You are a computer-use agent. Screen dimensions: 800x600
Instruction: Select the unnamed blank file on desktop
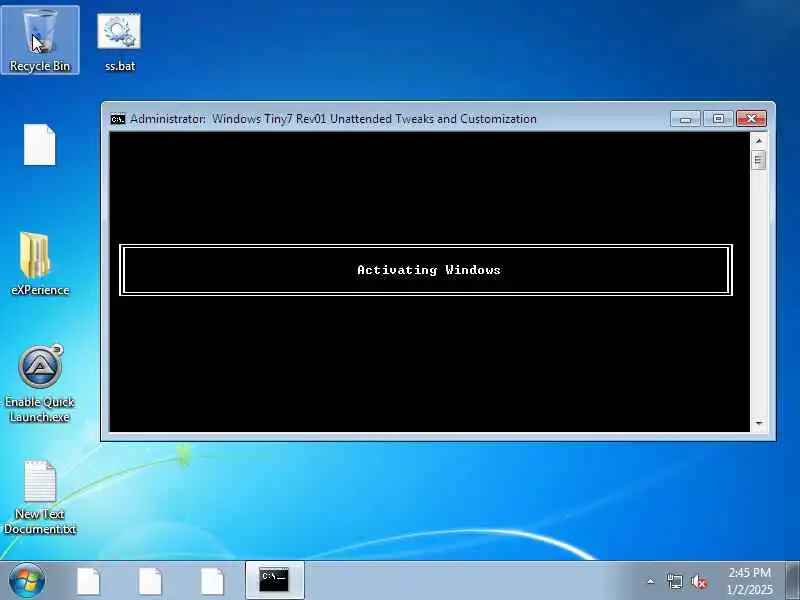[39, 144]
